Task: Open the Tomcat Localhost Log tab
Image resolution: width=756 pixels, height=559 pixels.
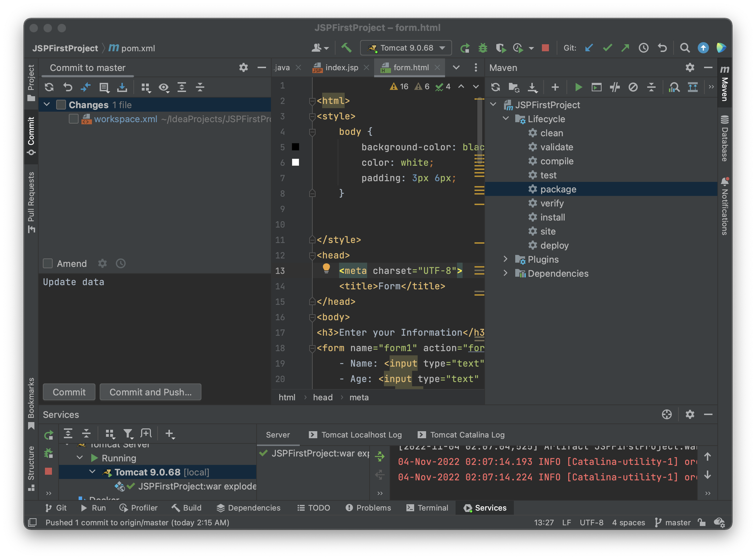Action: click(x=355, y=435)
